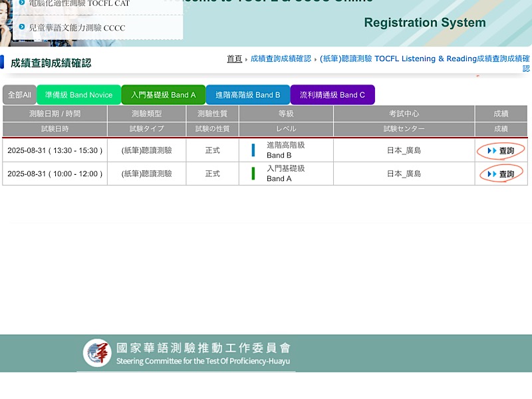Go to 首頁 in the breadcrumb
The image size is (532, 399).
pyautogui.click(x=234, y=59)
